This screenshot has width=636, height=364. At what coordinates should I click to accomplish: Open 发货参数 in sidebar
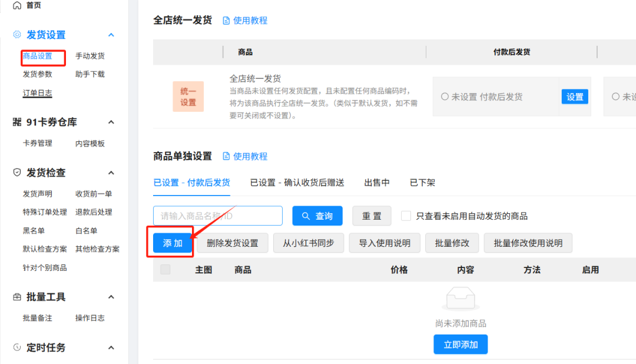[37, 74]
